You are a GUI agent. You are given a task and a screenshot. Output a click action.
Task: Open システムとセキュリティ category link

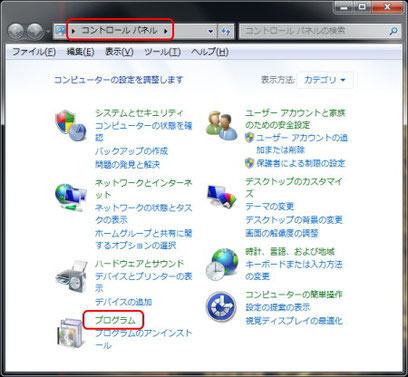(139, 113)
